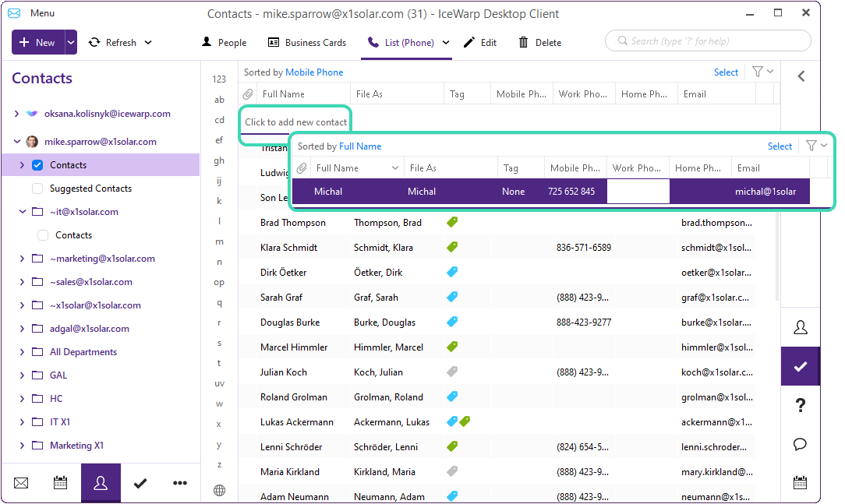Select the Michal contact row
The width and height of the screenshot is (845, 504).
point(551,191)
